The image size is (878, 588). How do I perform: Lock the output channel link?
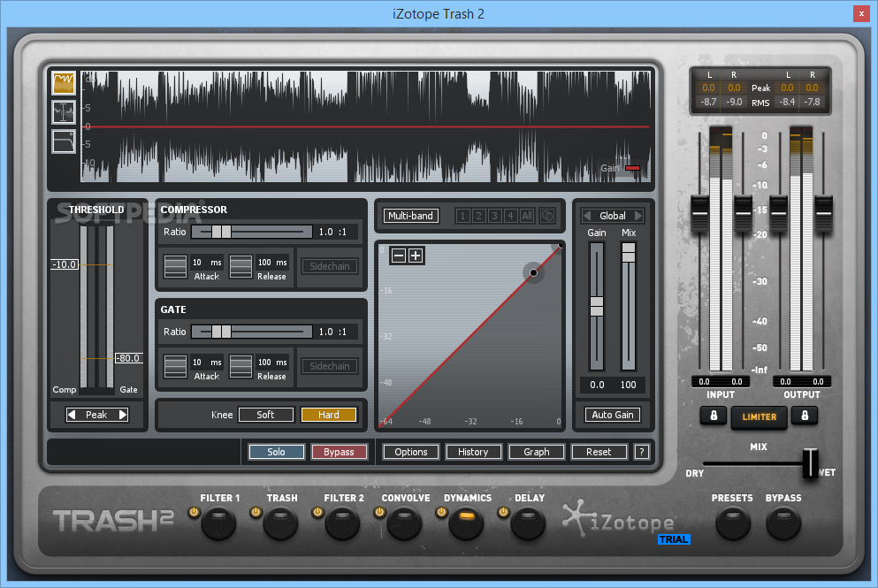pos(805,416)
